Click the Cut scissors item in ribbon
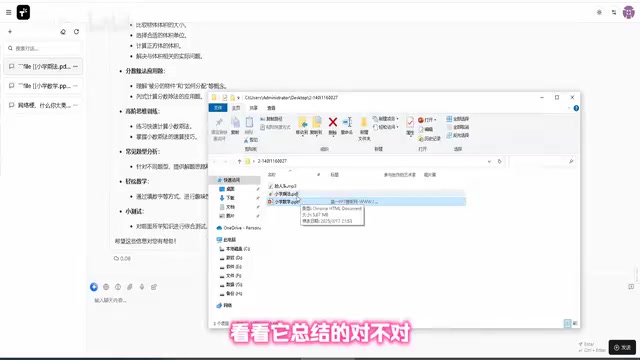The height and width of the screenshot is (360, 640). click(x=251, y=140)
